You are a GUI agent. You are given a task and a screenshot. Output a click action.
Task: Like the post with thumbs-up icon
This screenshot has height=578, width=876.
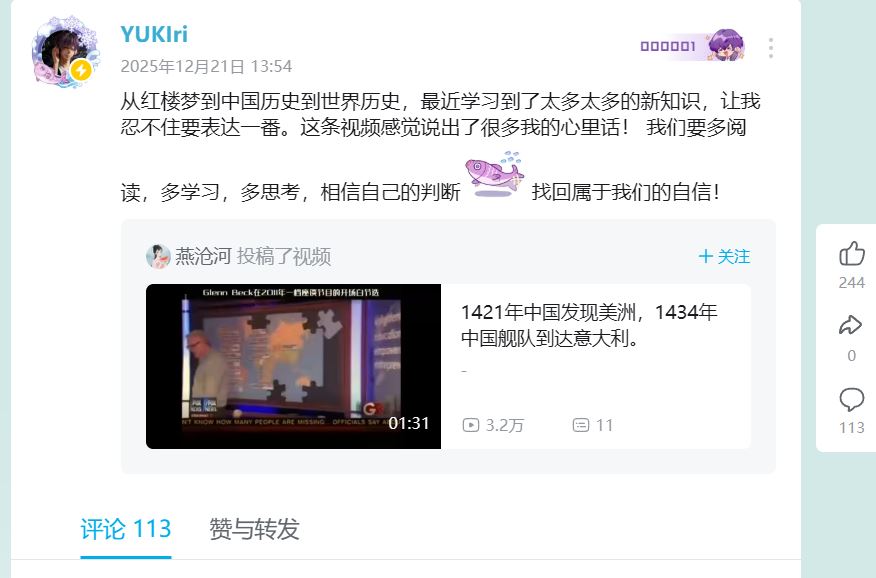point(851,254)
